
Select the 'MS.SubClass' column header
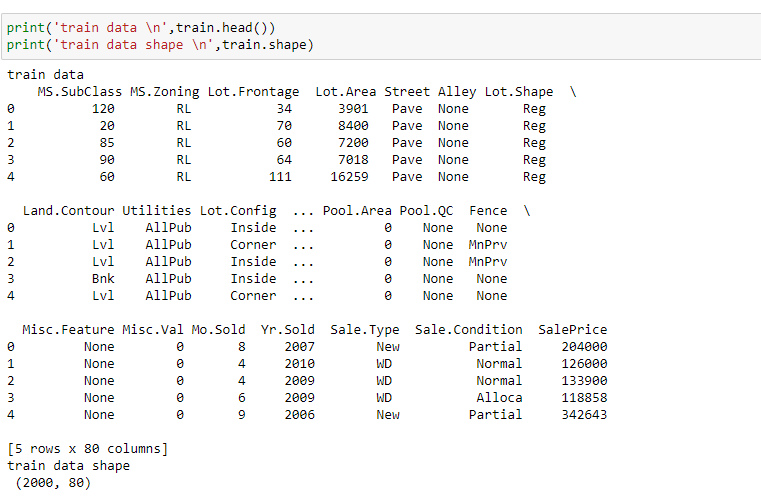80,92
